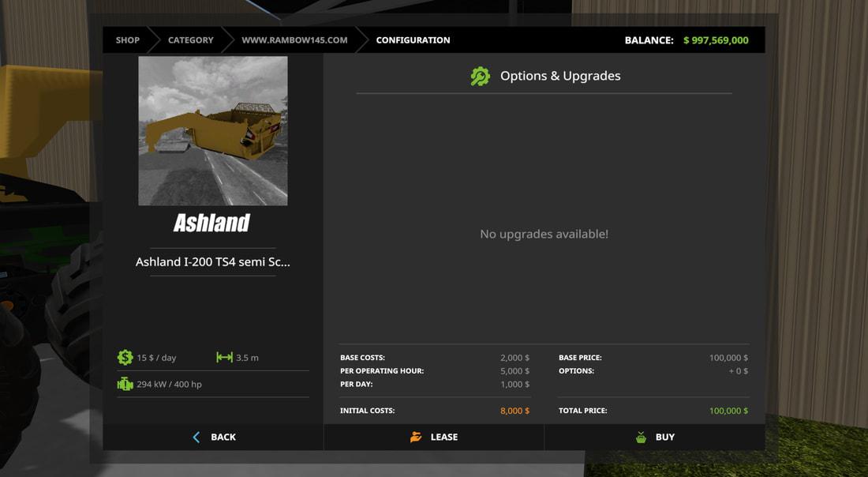Select the WWW.RAMBOW145.COM breadcrumb
868x477 pixels.
[x=294, y=40]
